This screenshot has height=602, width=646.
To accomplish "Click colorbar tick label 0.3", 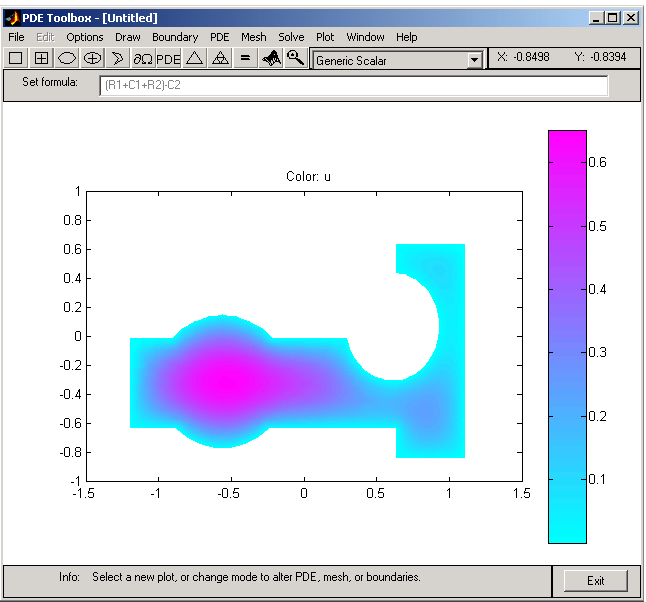I will 597,352.
